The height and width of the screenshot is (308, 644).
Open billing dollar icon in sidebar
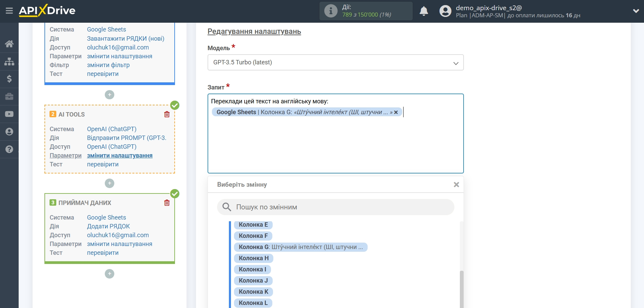9,79
